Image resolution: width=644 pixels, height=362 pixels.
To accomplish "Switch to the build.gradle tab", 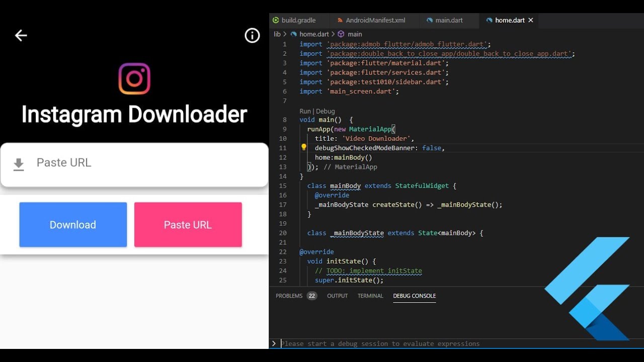I will point(299,20).
